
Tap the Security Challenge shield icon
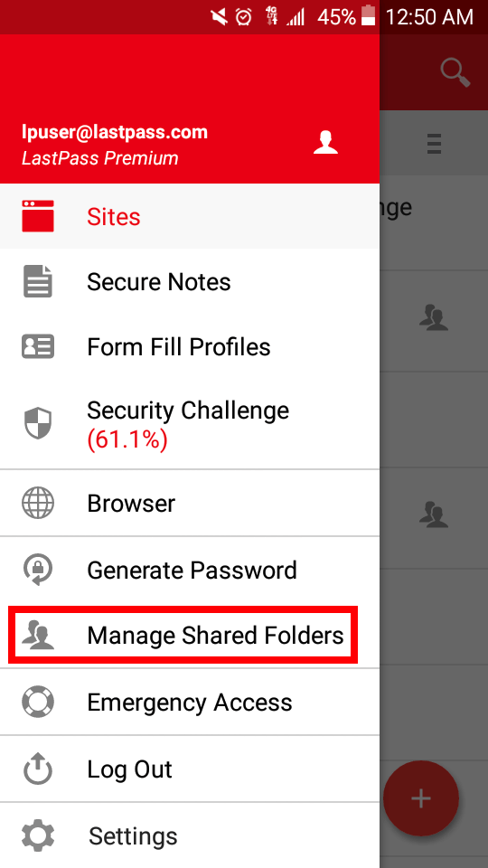pyautogui.click(x=38, y=423)
